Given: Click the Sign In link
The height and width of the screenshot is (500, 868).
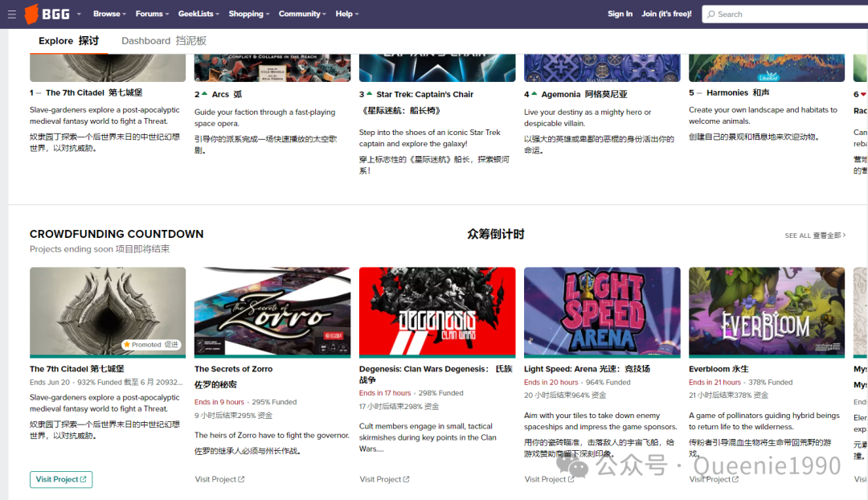Looking at the screenshot, I should pyautogui.click(x=620, y=14).
